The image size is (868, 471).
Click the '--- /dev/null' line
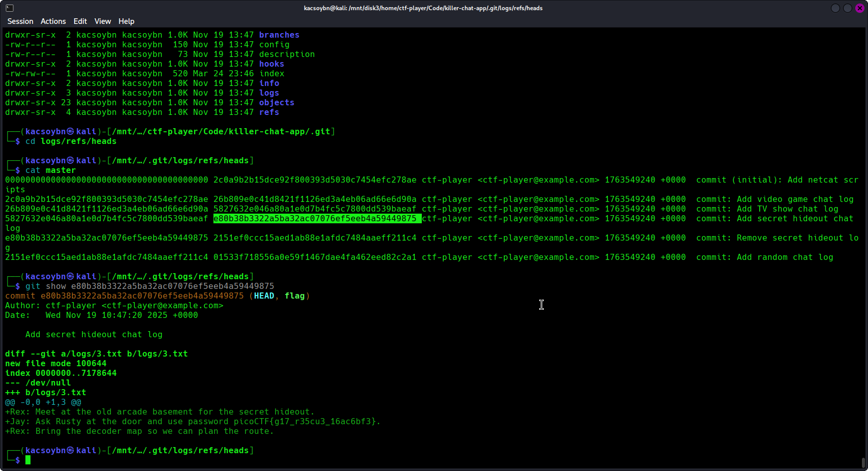38,383
